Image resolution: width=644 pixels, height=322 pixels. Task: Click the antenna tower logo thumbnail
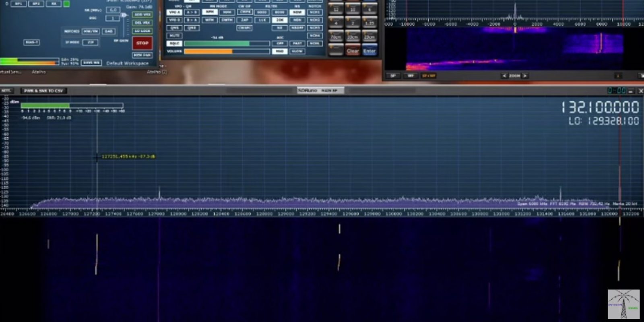coord(623,304)
